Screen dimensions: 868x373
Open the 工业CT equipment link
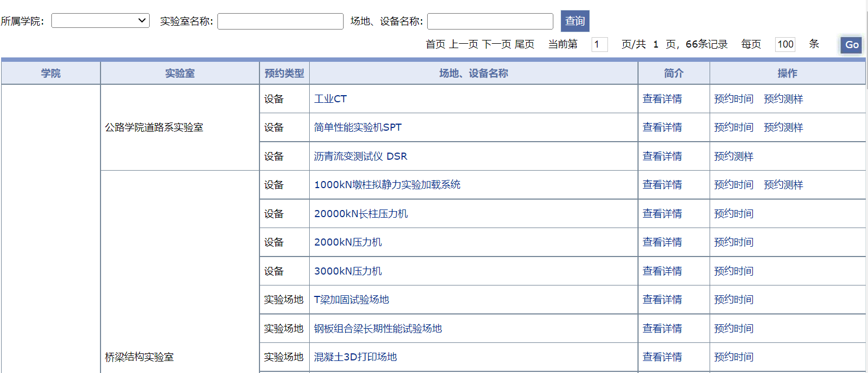coord(330,99)
